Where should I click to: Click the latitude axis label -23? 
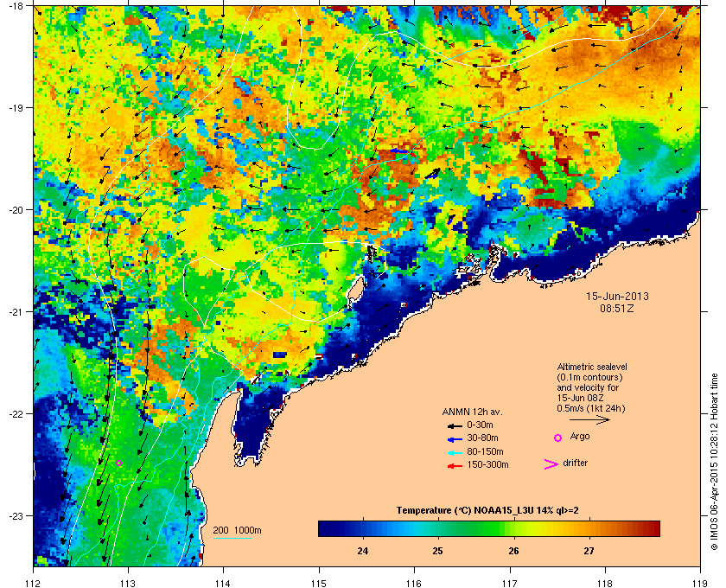(x=16, y=515)
